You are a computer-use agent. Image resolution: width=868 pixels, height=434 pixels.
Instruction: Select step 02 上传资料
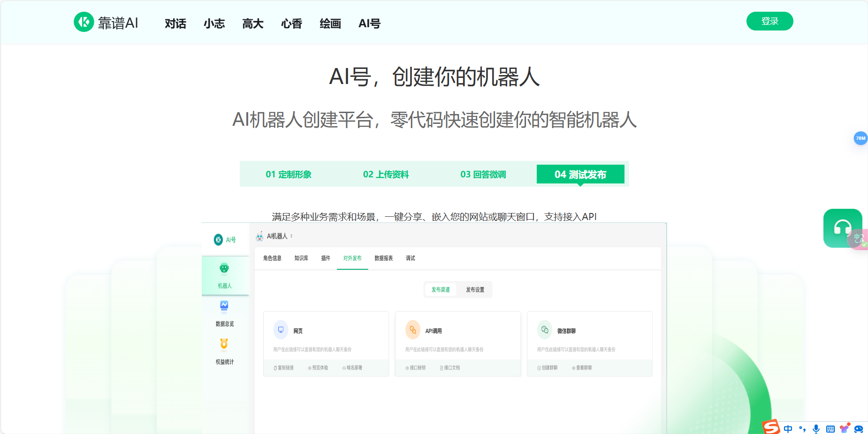click(x=386, y=174)
